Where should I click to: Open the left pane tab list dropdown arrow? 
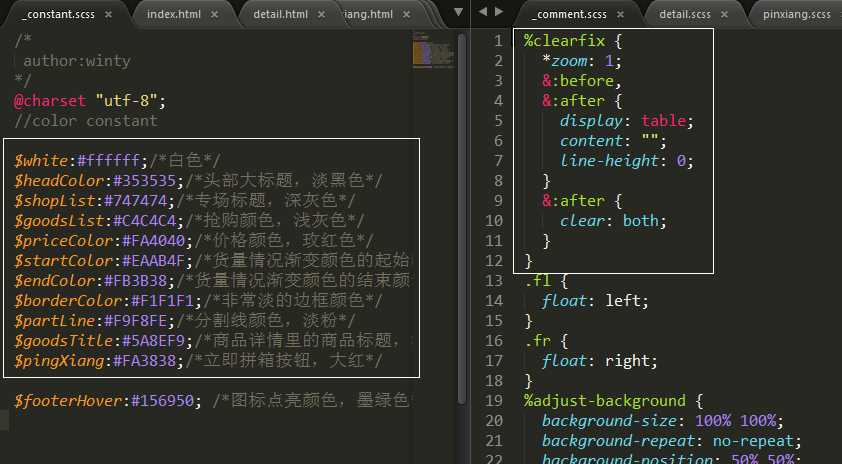[458, 12]
